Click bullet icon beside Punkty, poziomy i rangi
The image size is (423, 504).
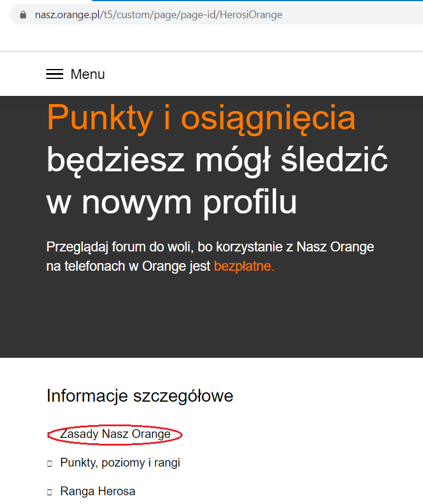tap(50, 464)
